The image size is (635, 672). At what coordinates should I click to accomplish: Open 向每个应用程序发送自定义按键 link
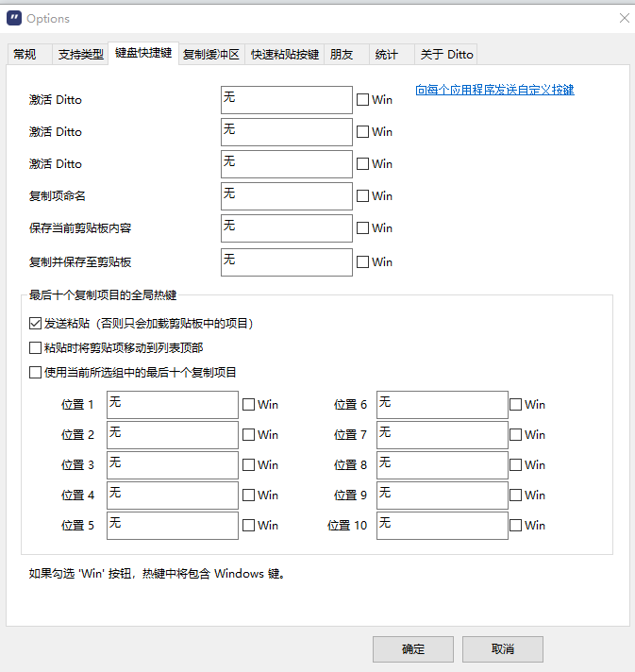click(x=495, y=90)
